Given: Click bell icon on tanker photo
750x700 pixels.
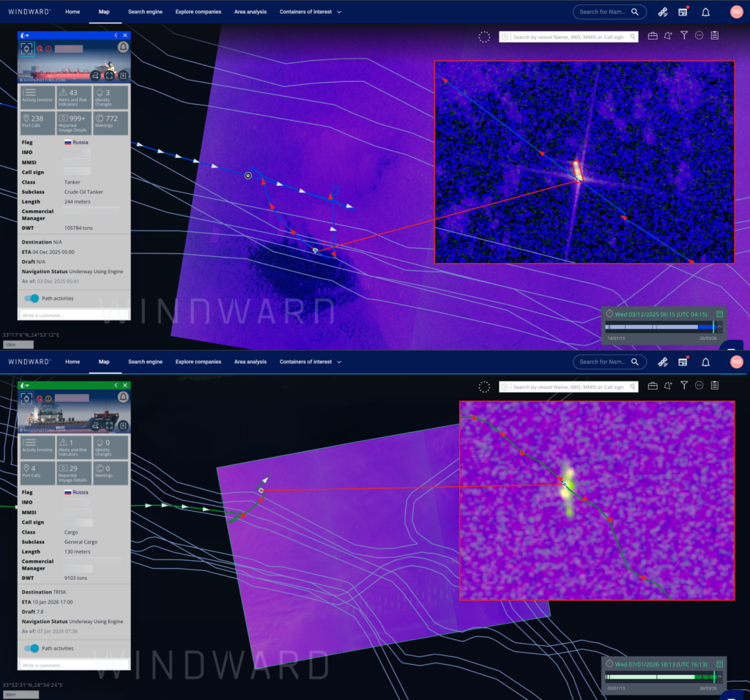Looking at the screenshot, I should (123, 47).
